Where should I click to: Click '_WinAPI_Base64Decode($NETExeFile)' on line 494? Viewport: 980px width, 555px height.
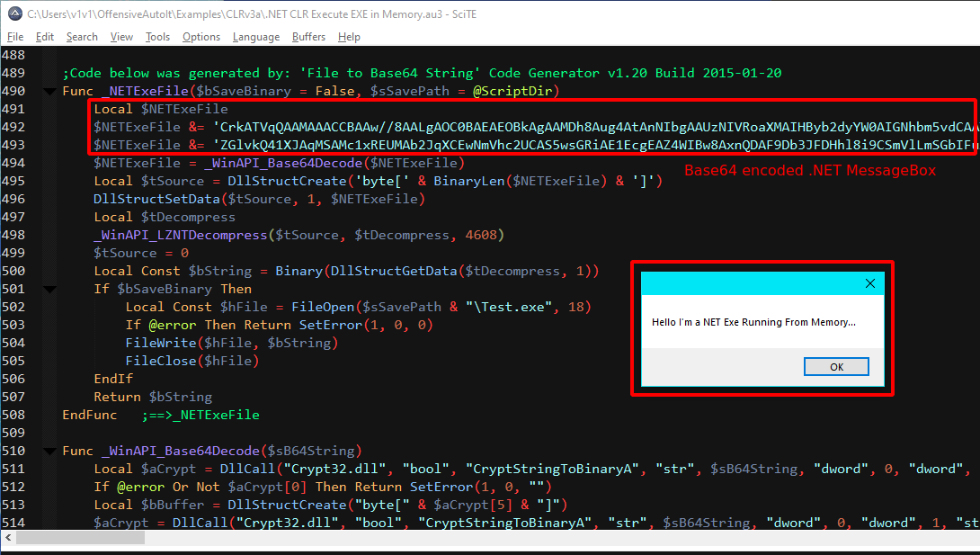[334, 163]
